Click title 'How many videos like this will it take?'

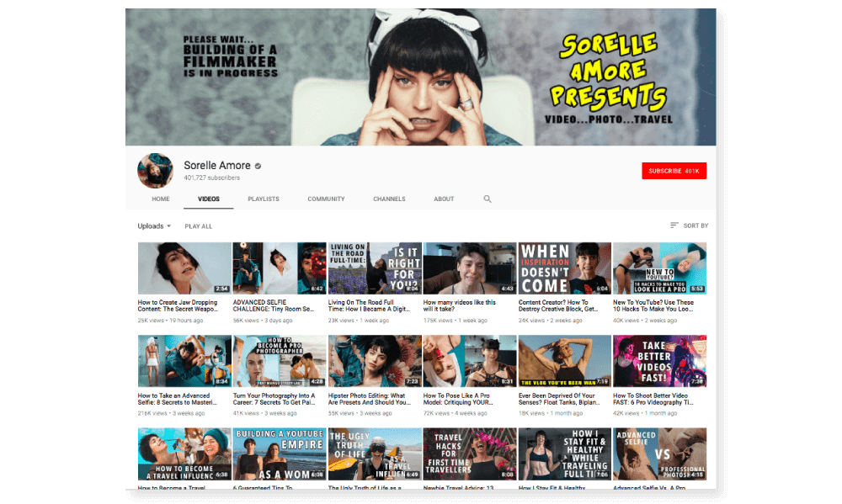coord(459,306)
